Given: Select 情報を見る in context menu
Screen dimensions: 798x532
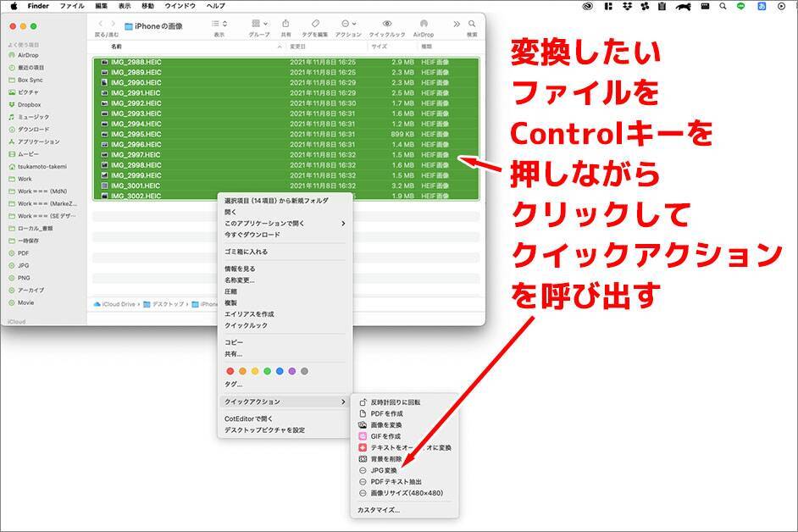Looking at the screenshot, I should pos(241,269).
